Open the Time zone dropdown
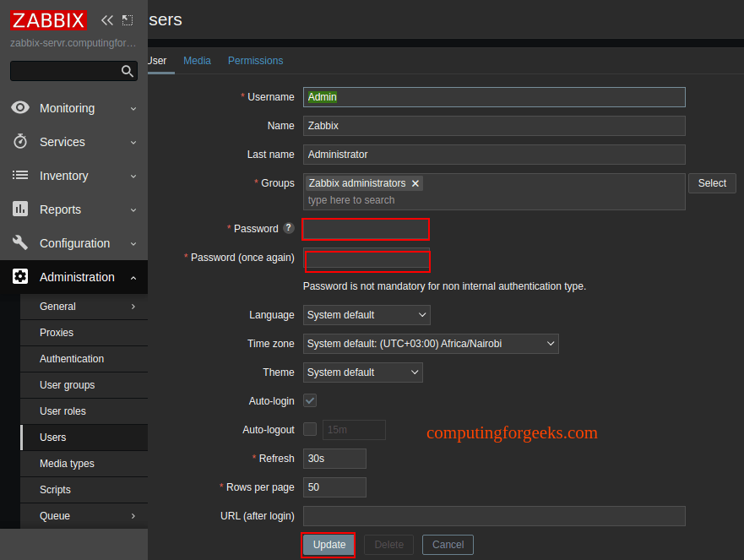744x560 pixels. click(x=431, y=344)
